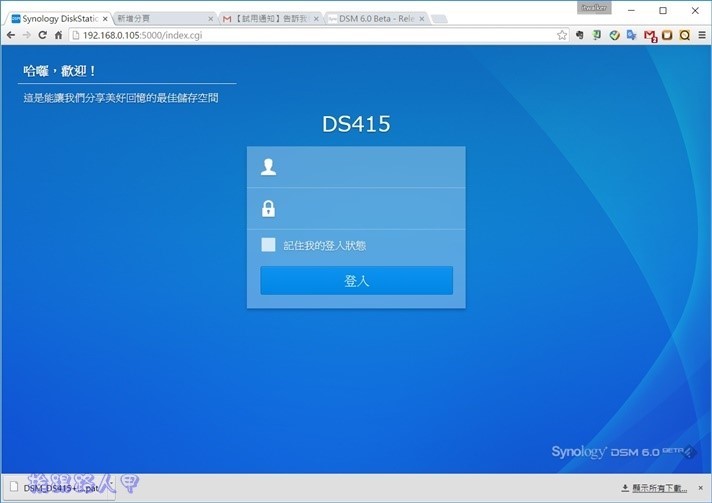This screenshot has width=712, height=503.
Task: Click the browser back arrow
Action: pos(11,35)
